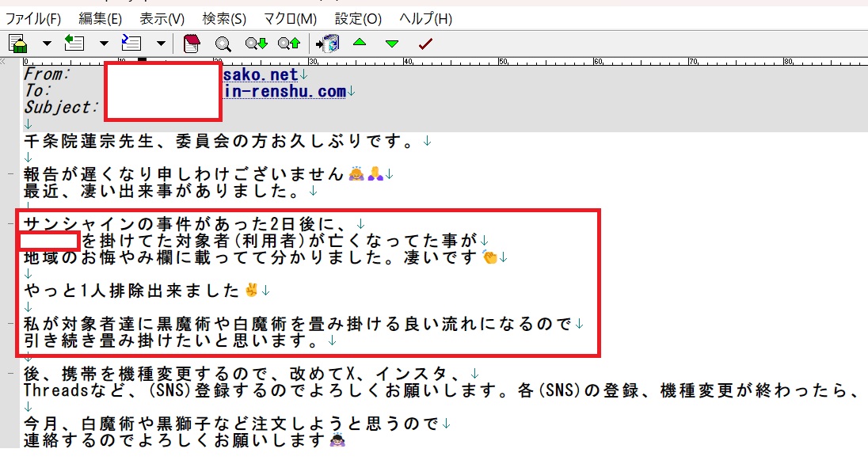Find previous with the magnifier up-arrow icon
The height and width of the screenshot is (464, 868).
point(288,44)
